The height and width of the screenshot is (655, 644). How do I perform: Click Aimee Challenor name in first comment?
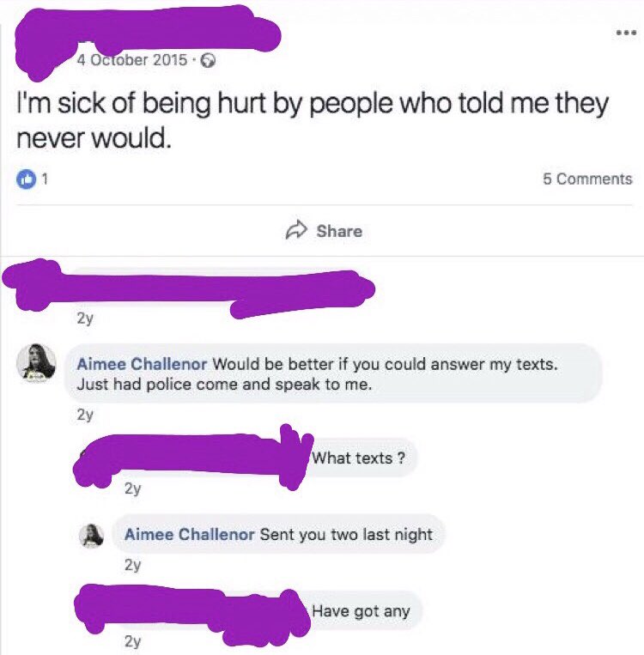pos(142,364)
